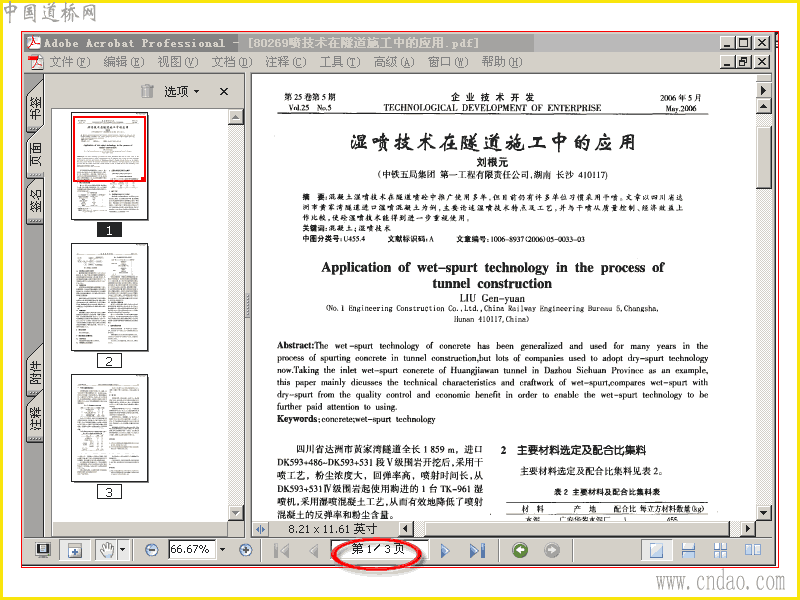Image resolution: width=800 pixels, height=600 pixels.
Task: Click green previous view arrow
Action: (x=520, y=550)
